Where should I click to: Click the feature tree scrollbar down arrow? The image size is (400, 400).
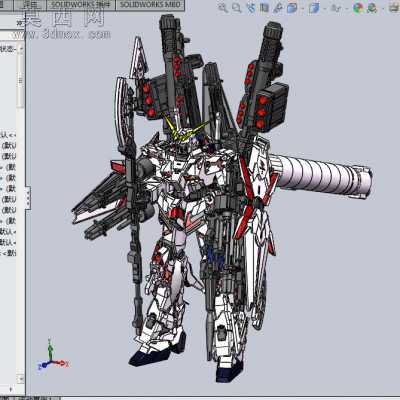coord(20,379)
